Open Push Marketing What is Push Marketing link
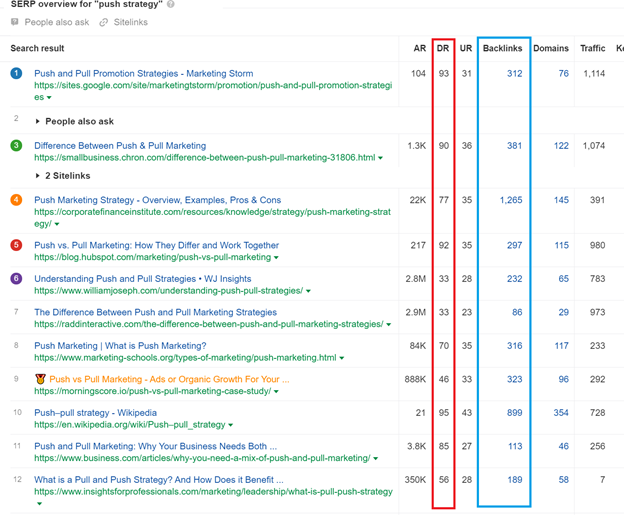Screen dimensions: 624x515 (x=120, y=345)
